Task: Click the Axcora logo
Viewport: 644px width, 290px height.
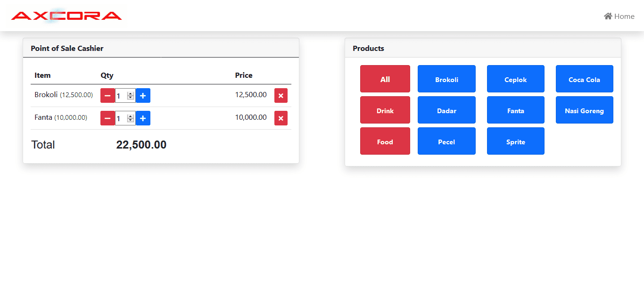Action: point(66,16)
